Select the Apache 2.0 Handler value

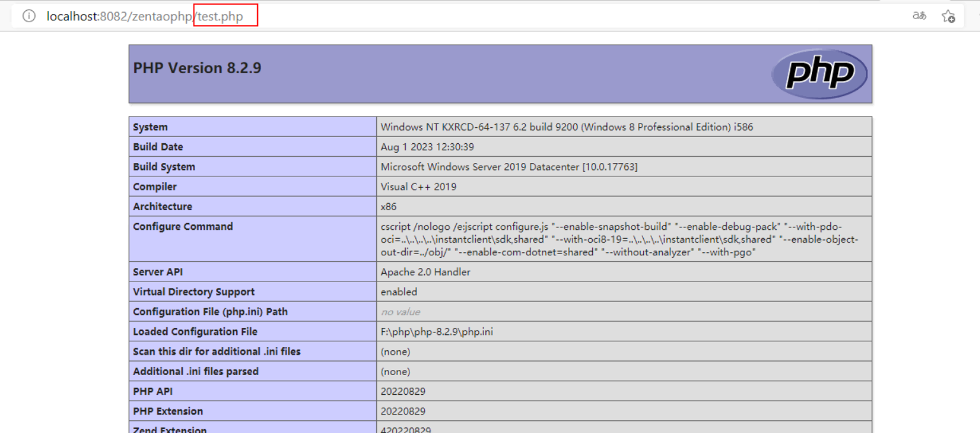[x=425, y=272]
